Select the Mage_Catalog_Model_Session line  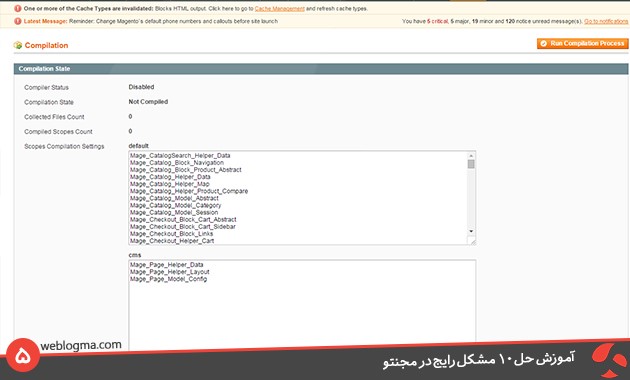click(174, 212)
